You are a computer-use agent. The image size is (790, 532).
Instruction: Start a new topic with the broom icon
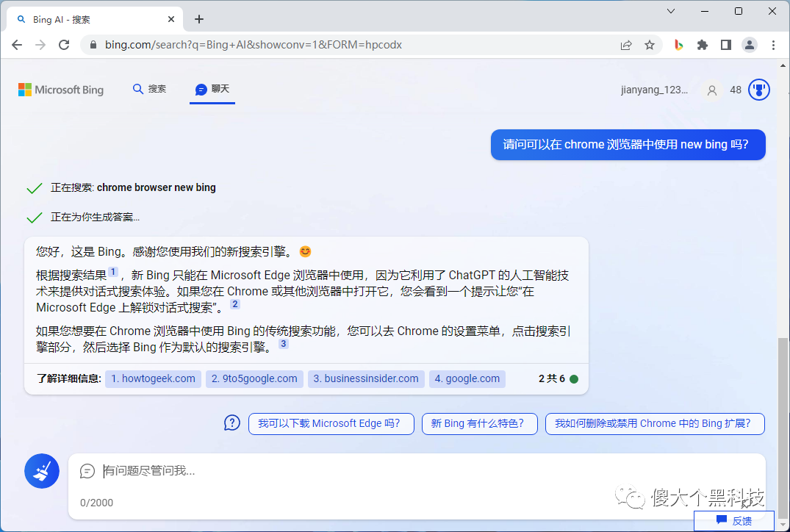pyautogui.click(x=42, y=470)
